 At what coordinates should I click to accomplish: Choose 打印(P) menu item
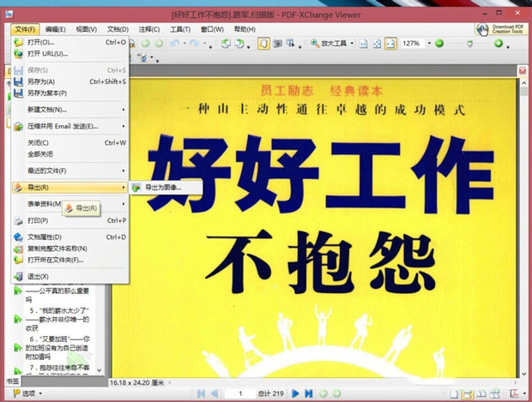(70, 220)
